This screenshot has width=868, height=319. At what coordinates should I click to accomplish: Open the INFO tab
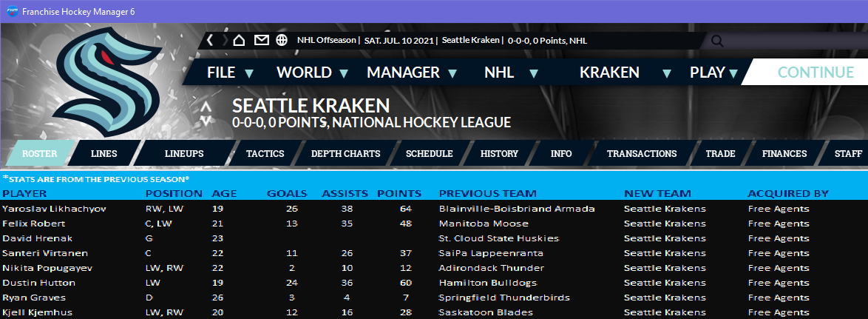point(561,153)
